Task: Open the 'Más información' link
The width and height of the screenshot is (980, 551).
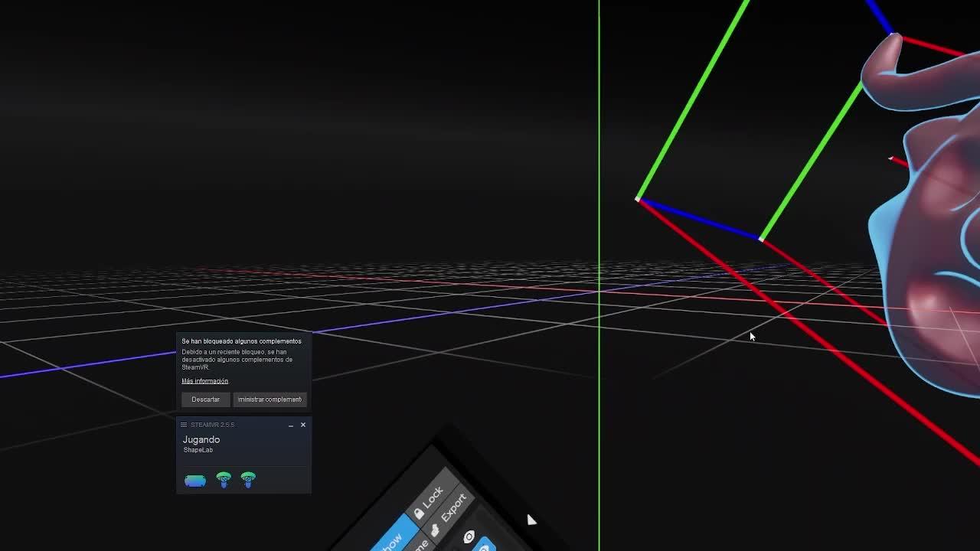Action: pos(205,381)
